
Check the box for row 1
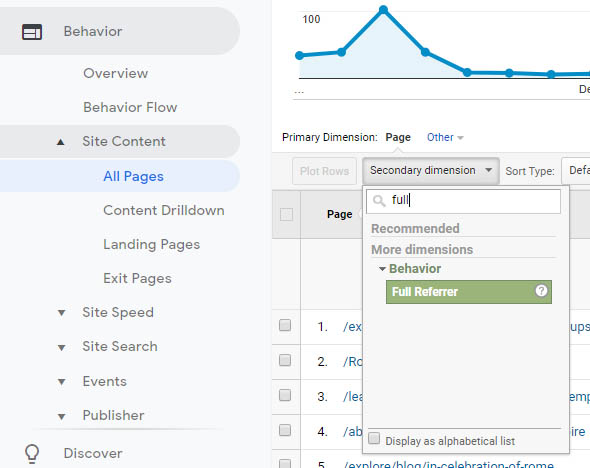[285, 325]
